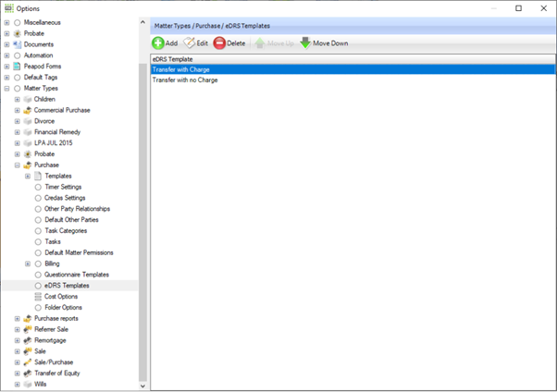Open the Billing tree item
557x392 pixels.
[52, 263]
